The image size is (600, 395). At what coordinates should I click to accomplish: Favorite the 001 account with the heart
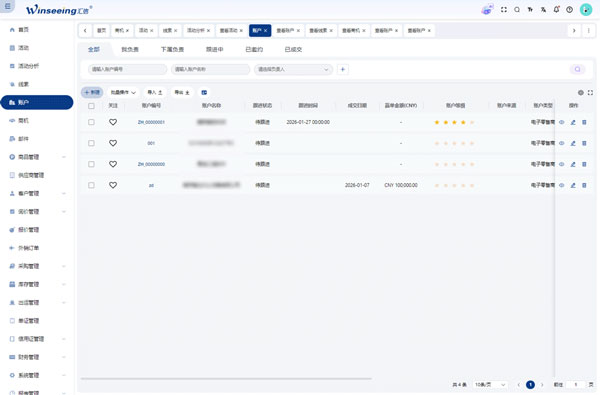tap(113, 143)
